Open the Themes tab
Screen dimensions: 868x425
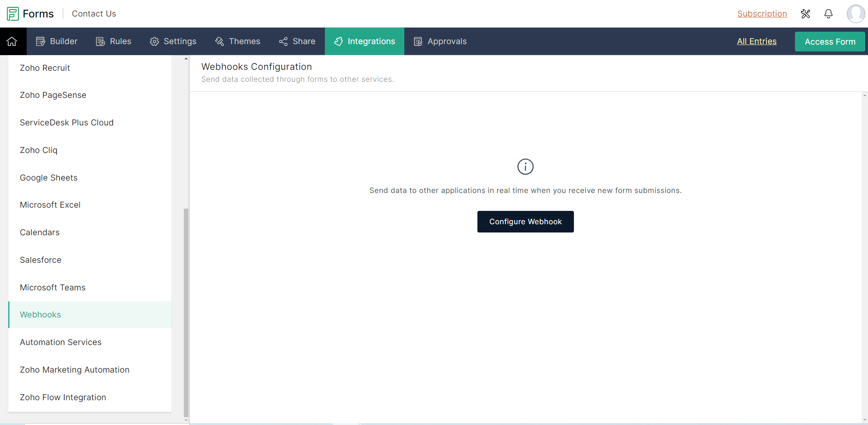[x=238, y=41]
